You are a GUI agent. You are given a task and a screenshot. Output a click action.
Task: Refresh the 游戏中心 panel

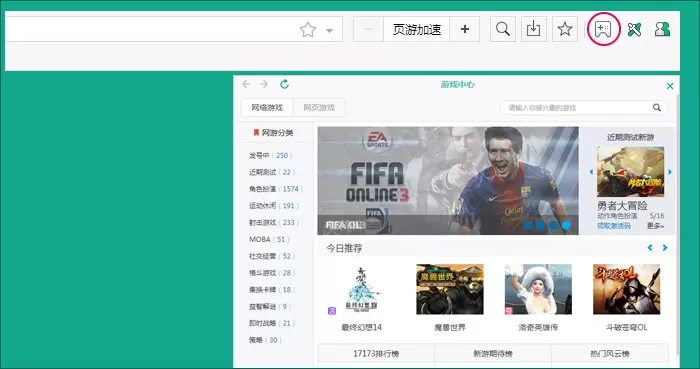pos(284,84)
